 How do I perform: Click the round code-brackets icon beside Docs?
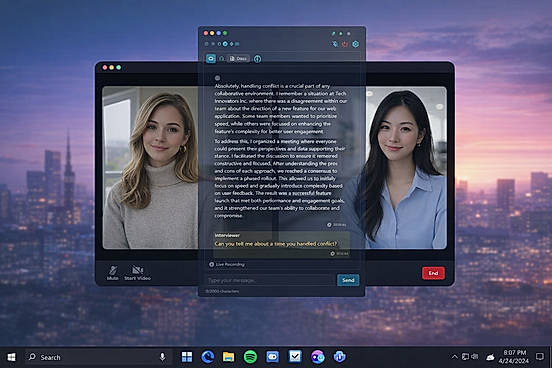pyautogui.click(x=258, y=59)
